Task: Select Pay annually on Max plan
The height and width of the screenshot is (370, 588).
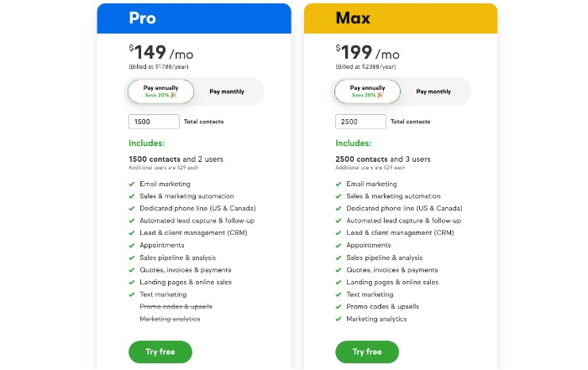Action: coord(368,91)
